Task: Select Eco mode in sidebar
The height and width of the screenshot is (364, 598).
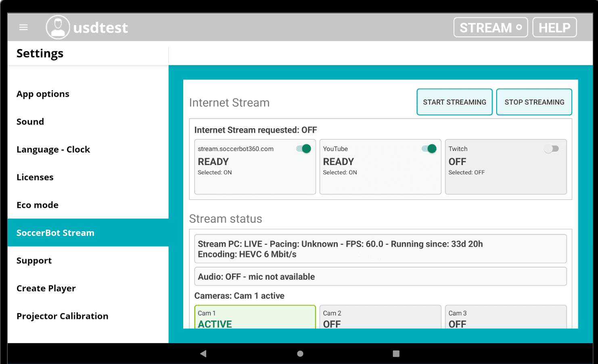Action: (x=88, y=205)
